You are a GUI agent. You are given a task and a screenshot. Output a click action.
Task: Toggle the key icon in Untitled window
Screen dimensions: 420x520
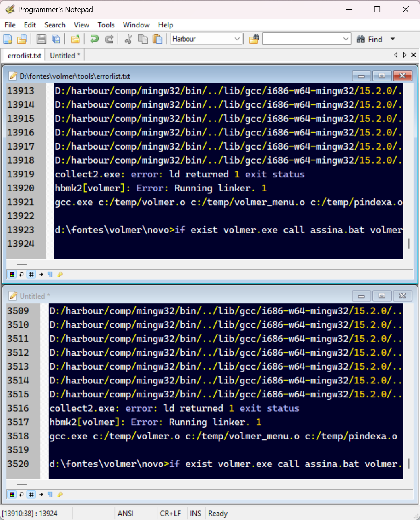coord(60,495)
